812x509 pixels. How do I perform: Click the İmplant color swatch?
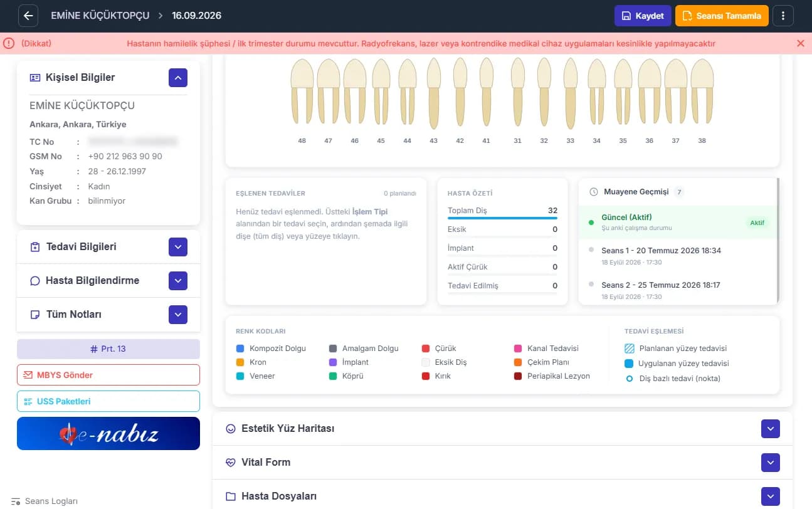coord(333,362)
